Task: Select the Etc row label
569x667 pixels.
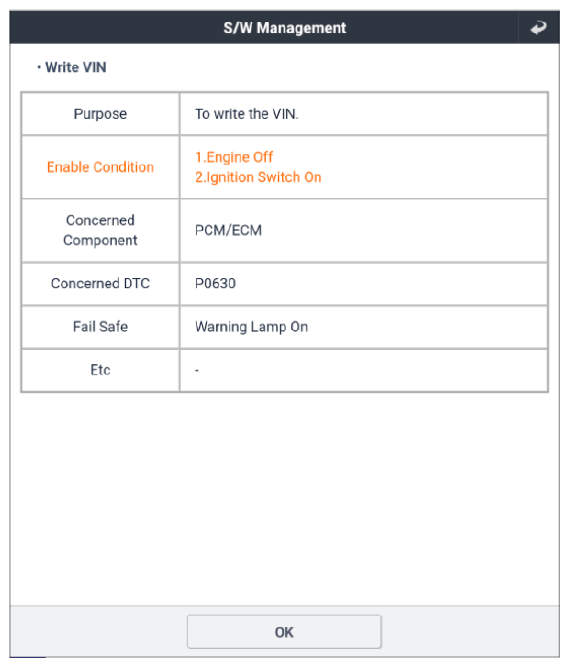Action: [100, 370]
